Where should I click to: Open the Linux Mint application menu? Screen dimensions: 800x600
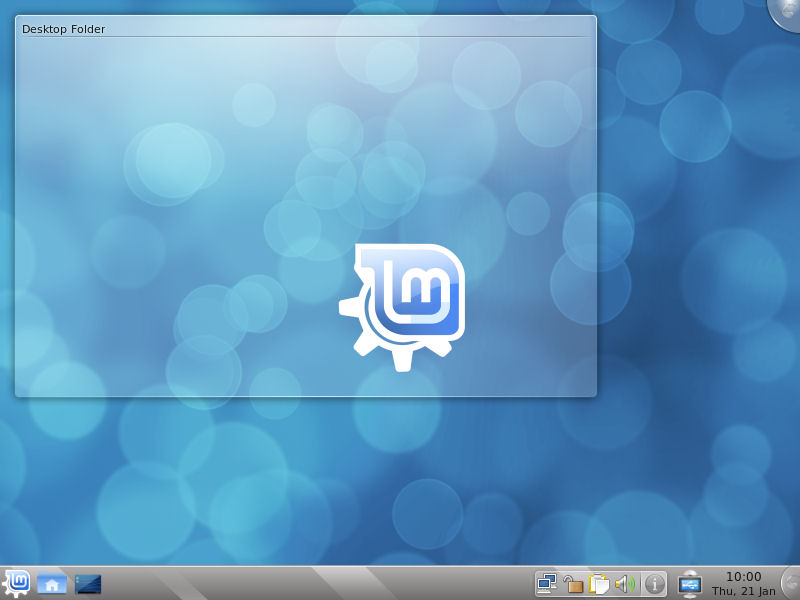(17, 583)
